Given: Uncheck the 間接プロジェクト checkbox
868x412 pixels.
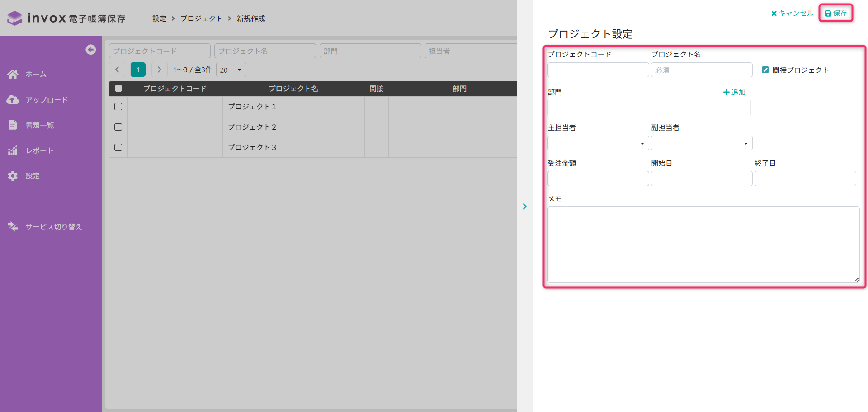Looking at the screenshot, I should pos(765,70).
